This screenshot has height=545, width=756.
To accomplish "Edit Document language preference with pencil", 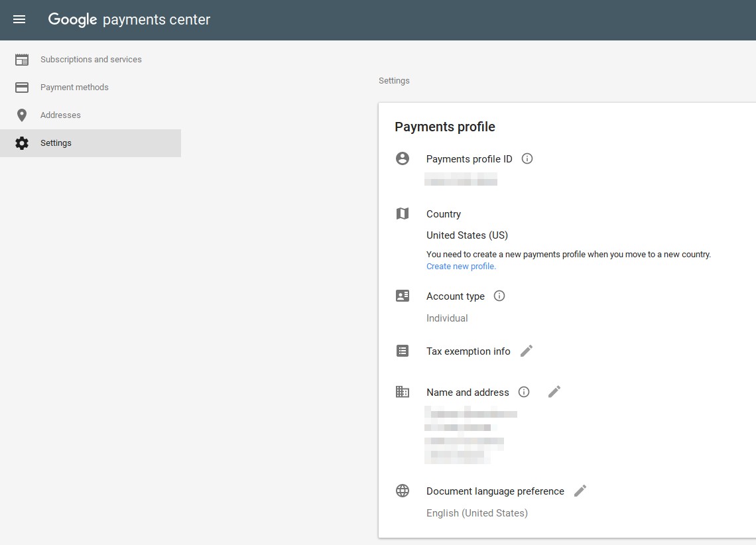I will click(x=580, y=491).
